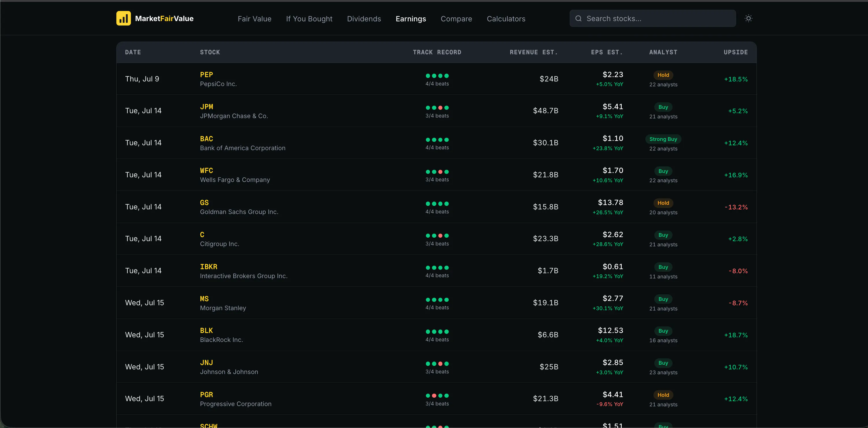Click the track record dots for Bank of America
The height and width of the screenshot is (428, 868).
coord(437,140)
